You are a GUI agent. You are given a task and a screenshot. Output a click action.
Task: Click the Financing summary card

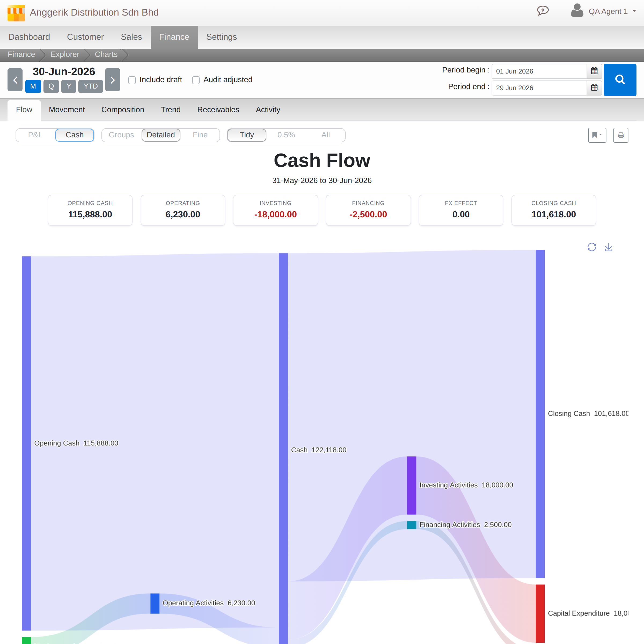pos(368,210)
